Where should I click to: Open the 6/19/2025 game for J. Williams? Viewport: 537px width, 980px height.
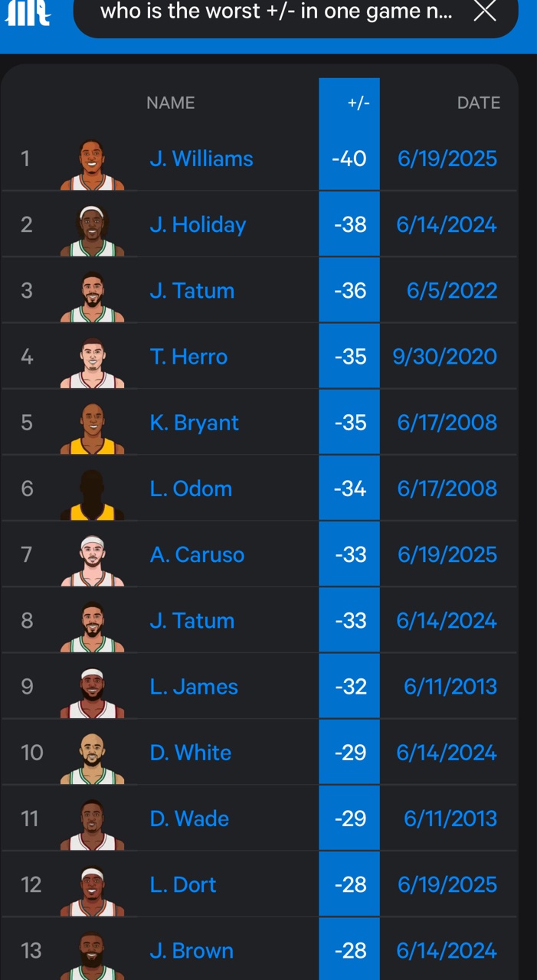pos(447,158)
